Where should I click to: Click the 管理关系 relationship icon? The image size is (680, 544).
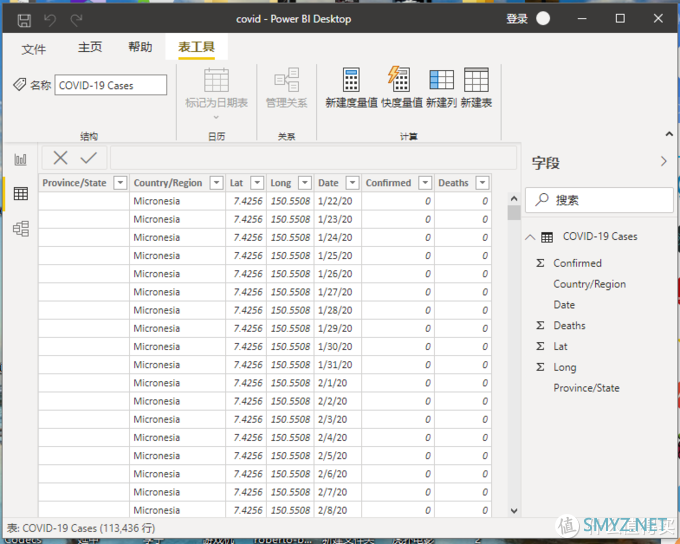pyautogui.click(x=287, y=79)
